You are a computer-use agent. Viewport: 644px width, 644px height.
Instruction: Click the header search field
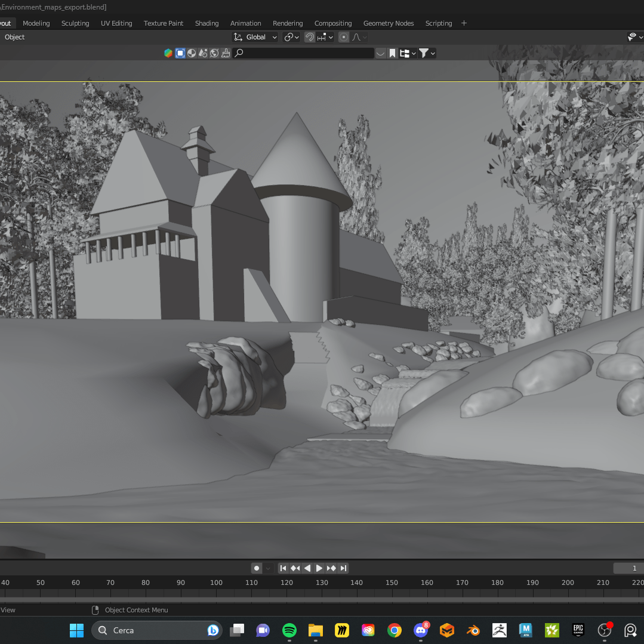coord(304,53)
